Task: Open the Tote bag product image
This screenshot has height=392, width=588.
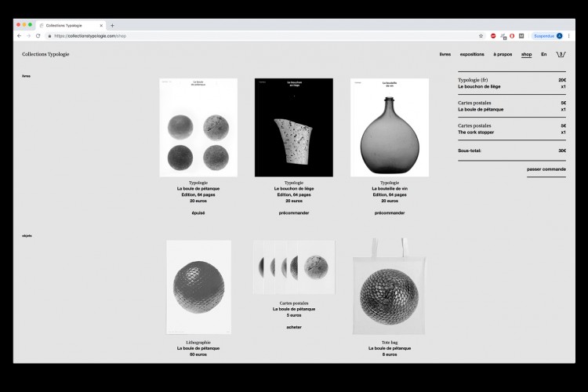Action: click(x=389, y=287)
